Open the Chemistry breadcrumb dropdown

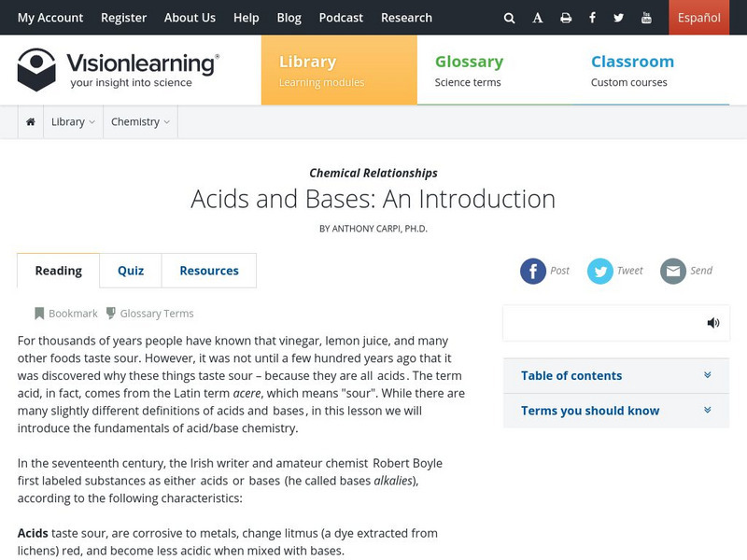click(140, 122)
